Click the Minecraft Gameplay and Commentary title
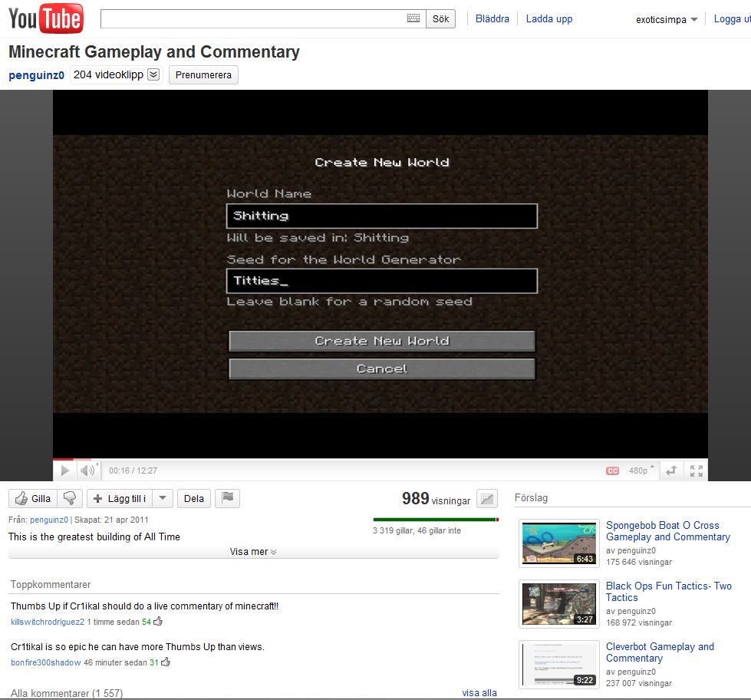The height and width of the screenshot is (700, 751). tap(154, 51)
